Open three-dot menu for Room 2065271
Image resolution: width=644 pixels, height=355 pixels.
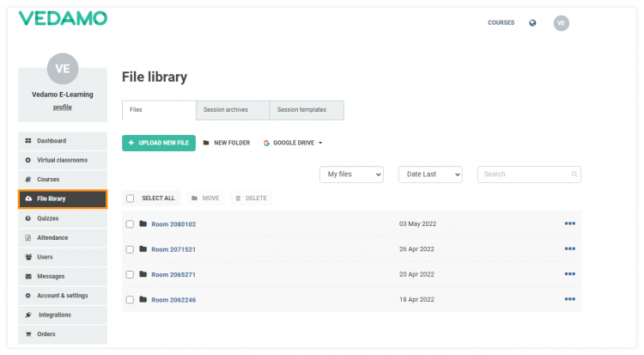(569, 274)
